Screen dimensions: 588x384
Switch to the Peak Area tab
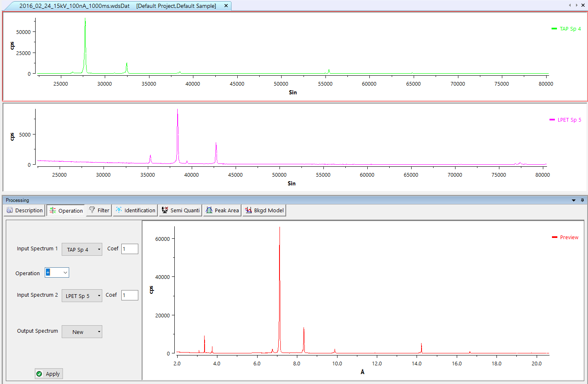(223, 210)
